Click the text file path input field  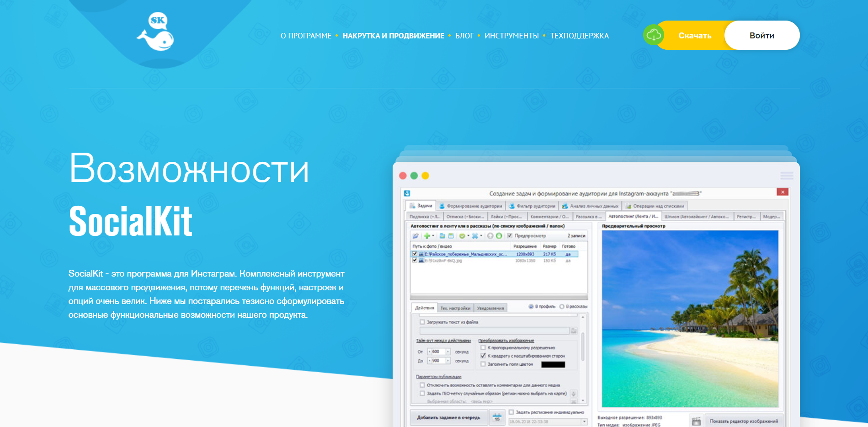tap(494, 331)
